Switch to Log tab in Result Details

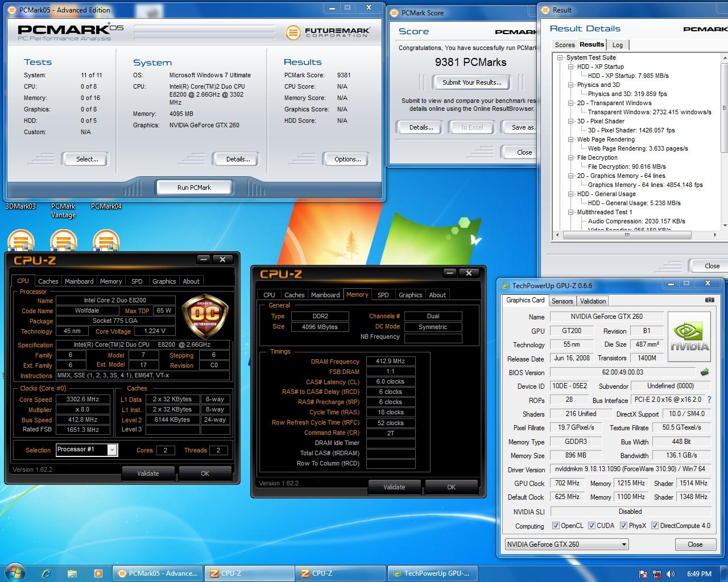pos(618,45)
